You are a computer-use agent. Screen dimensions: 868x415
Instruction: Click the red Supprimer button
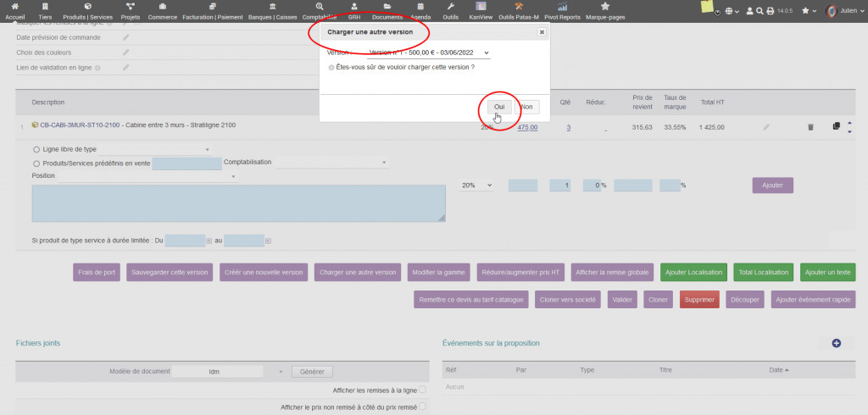click(699, 300)
